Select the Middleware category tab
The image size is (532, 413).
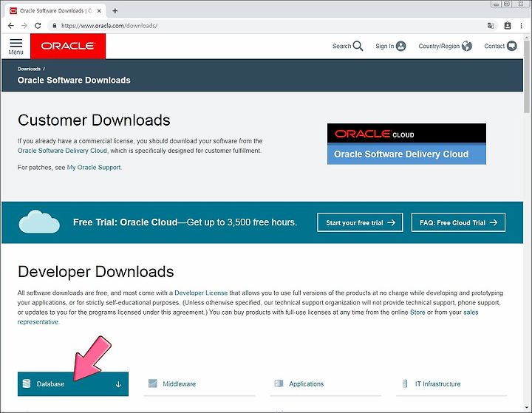(x=199, y=383)
